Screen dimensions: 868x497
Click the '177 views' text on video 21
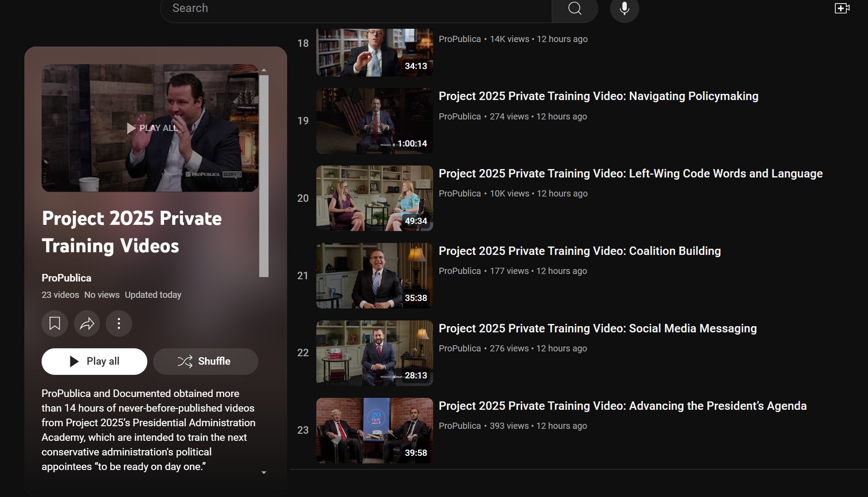pos(509,271)
